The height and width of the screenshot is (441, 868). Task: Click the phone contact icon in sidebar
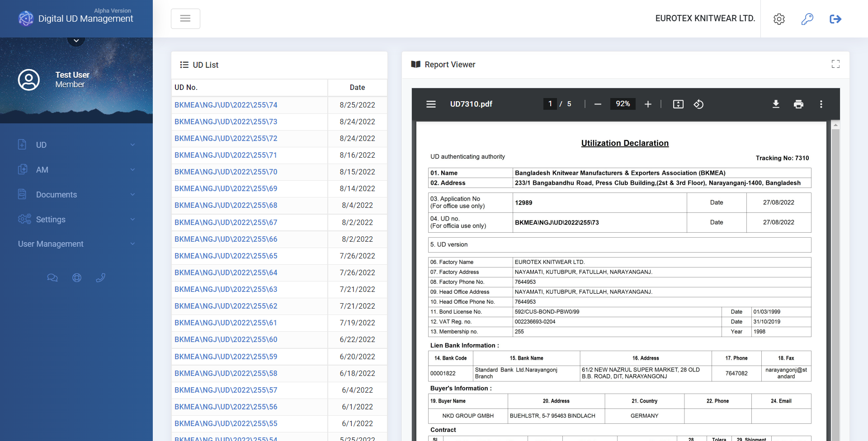point(101,278)
